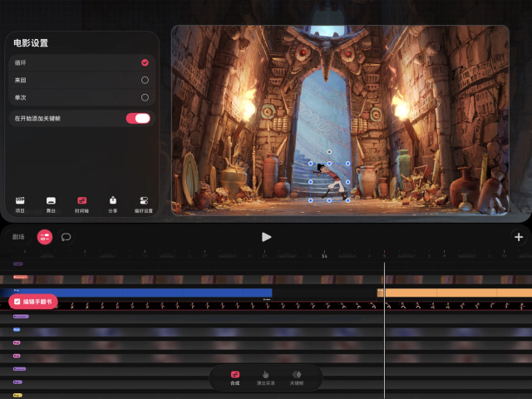The height and width of the screenshot is (399, 532).
Task: Click the 编辑手翻书 button
Action: point(33,301)
